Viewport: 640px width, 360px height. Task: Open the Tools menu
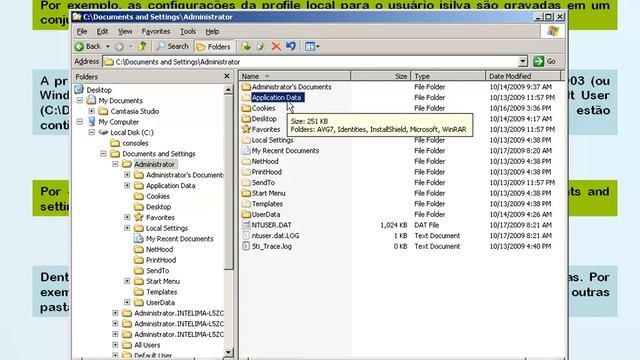[x=188, y=31]
